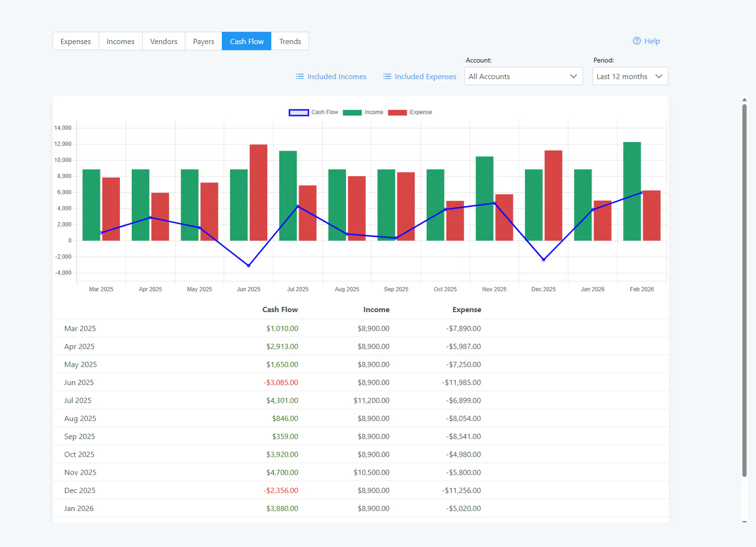756x547 pixels.
Task: Click the list icon beside Included Expenses
Action: (387, 76)
